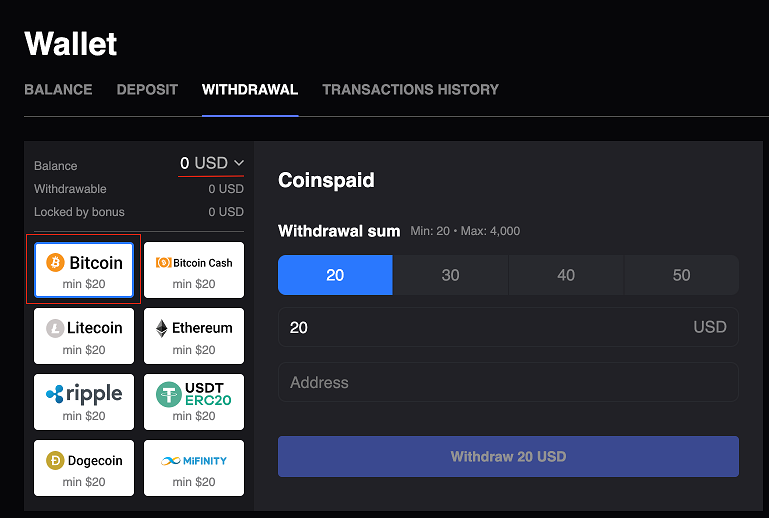Pick Dogecoin payment tile
The image size is (769, 518).
pos(84,468)
